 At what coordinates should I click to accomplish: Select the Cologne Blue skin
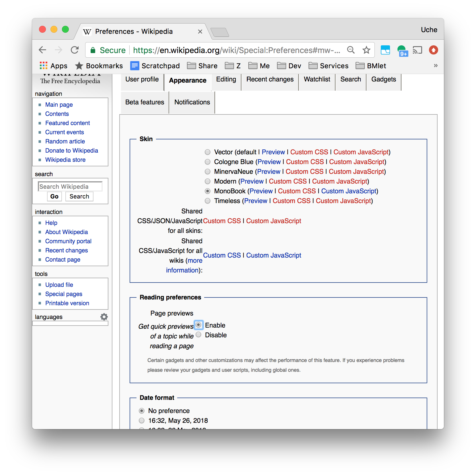pyautogui.click(x=208, y=162)
